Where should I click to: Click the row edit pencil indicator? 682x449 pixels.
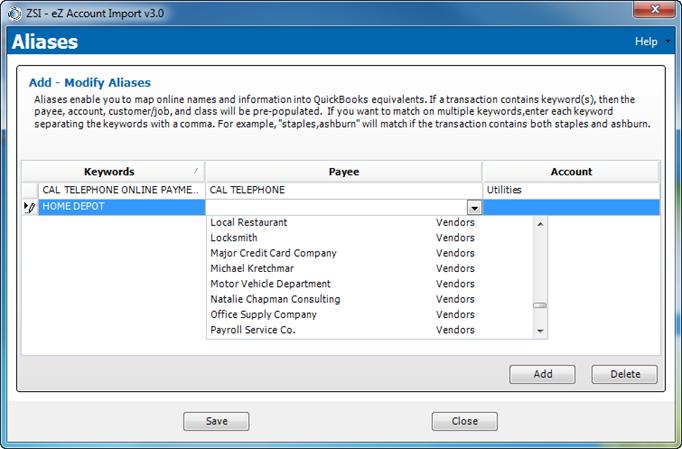pos(29,207)
